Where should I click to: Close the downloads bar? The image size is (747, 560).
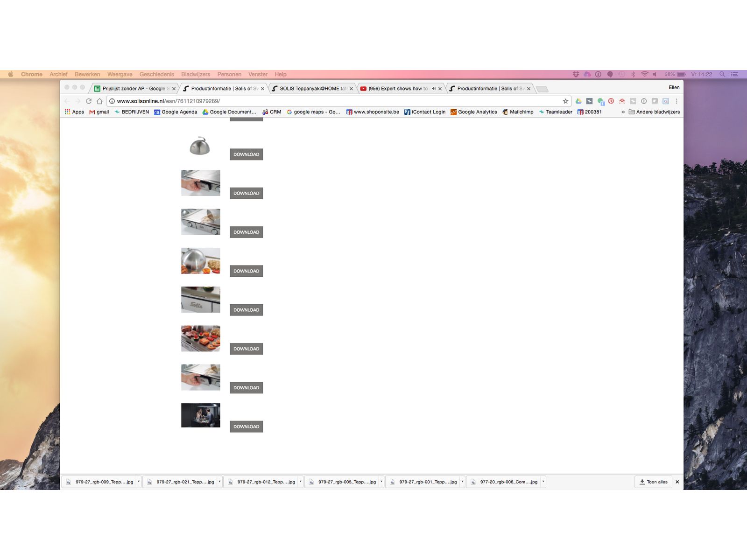(x=677, y=482)
